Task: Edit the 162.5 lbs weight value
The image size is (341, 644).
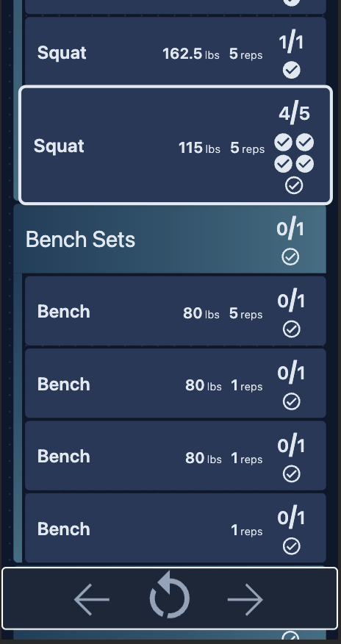Action: (191, 54)
